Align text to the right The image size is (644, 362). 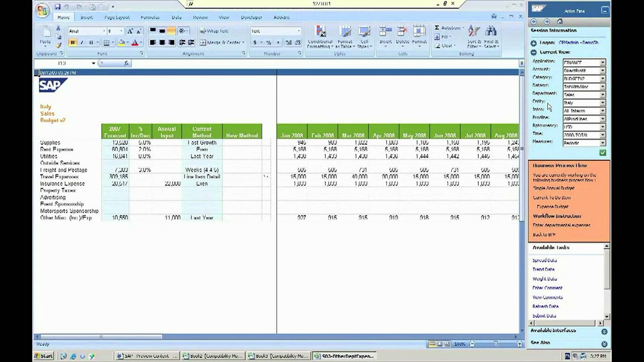point(171,43)
